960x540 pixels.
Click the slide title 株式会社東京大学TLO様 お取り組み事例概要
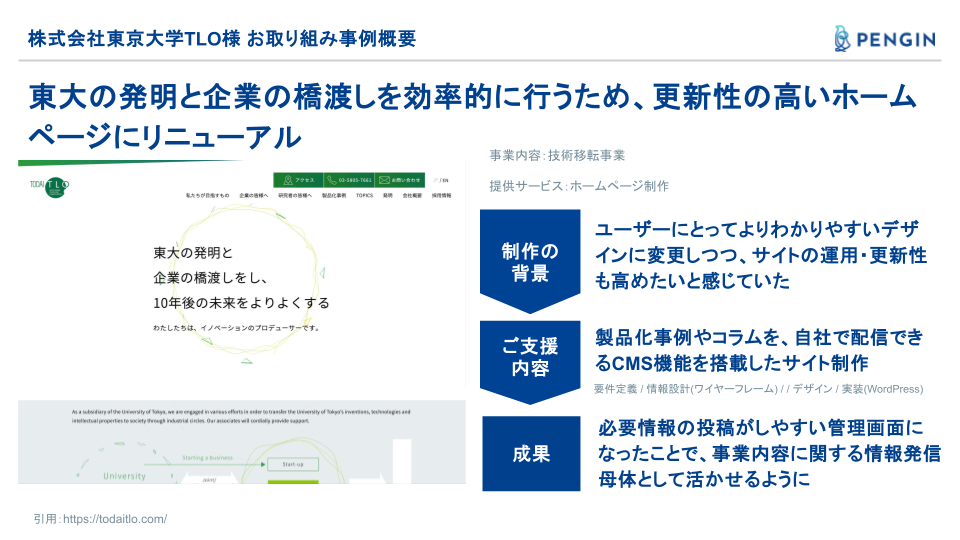click(222, 39)
